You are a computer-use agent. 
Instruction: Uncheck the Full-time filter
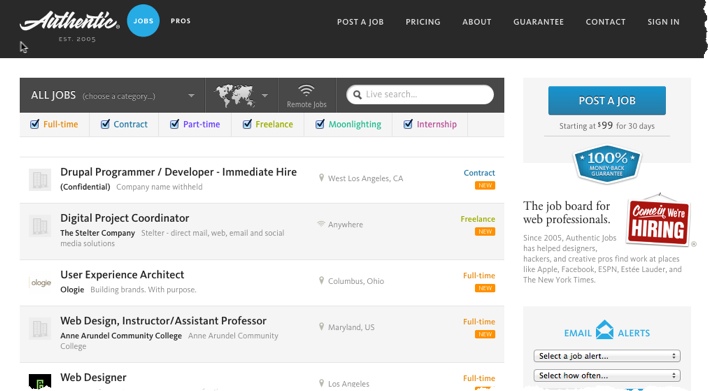coord(34,124)
